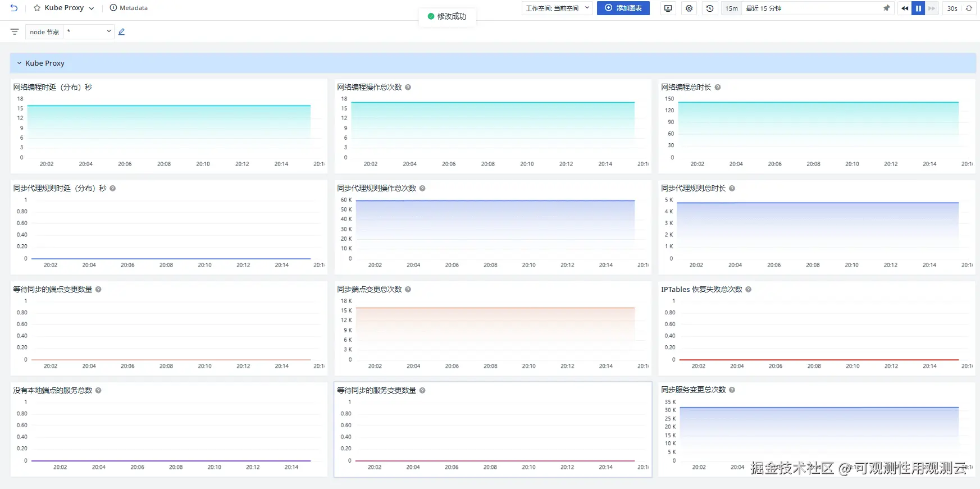Show help for 同步代理规则时延 chart
980x489 pixels.
pyautogui.click(x=113, y=188)
